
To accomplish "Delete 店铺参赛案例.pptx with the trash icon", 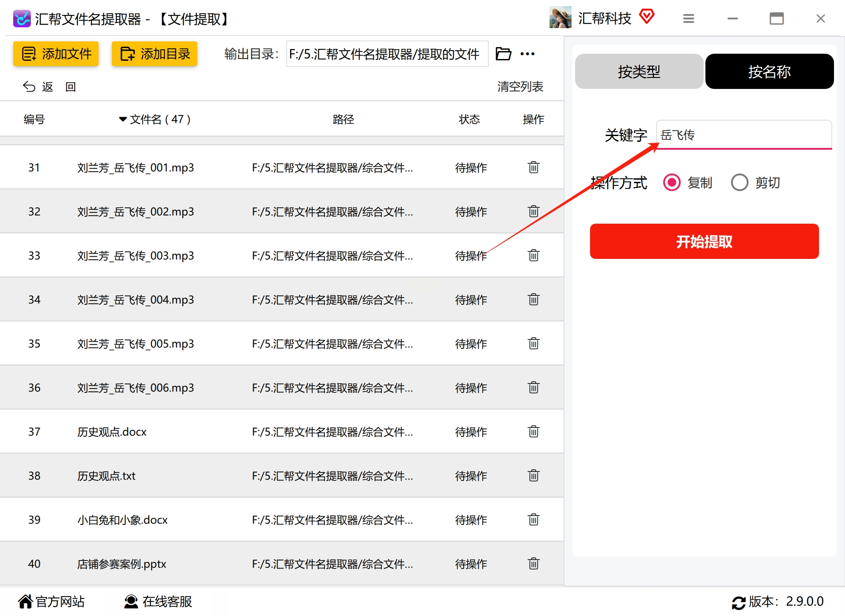I will click(533, 564).
